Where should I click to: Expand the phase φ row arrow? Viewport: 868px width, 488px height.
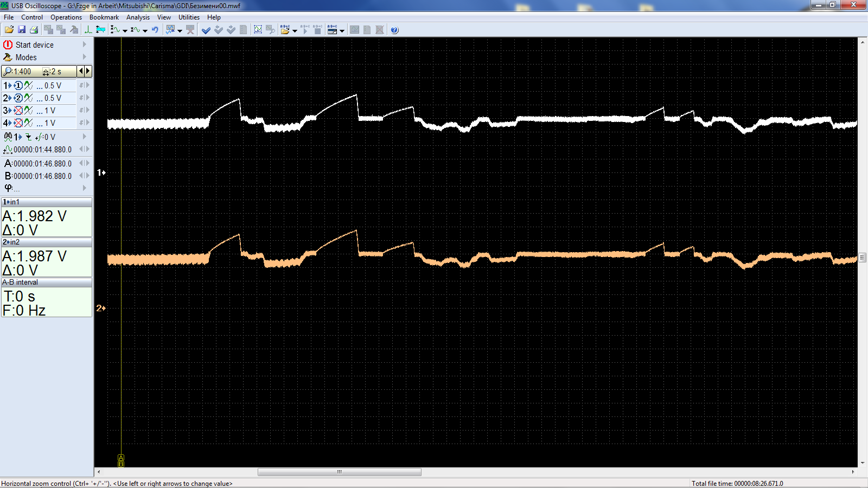coord(85,188)
